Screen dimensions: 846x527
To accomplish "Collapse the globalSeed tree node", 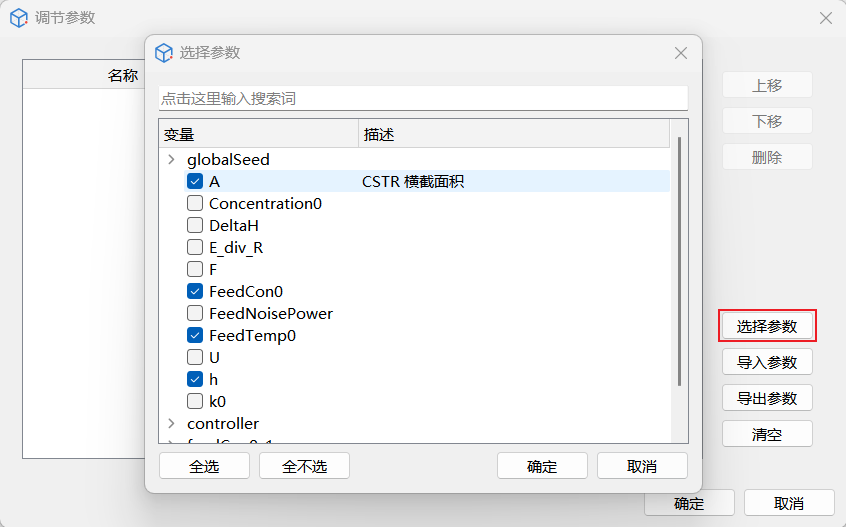I will (x=171, y=160).
